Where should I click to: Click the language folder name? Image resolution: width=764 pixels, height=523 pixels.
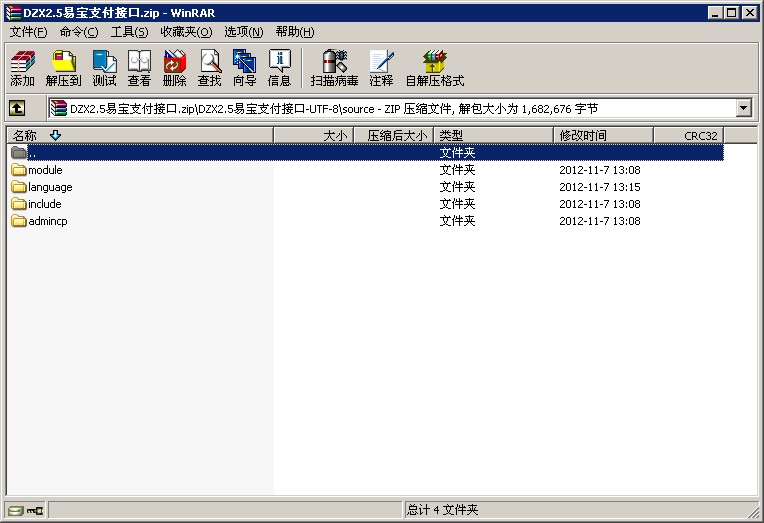click(50, 187)
